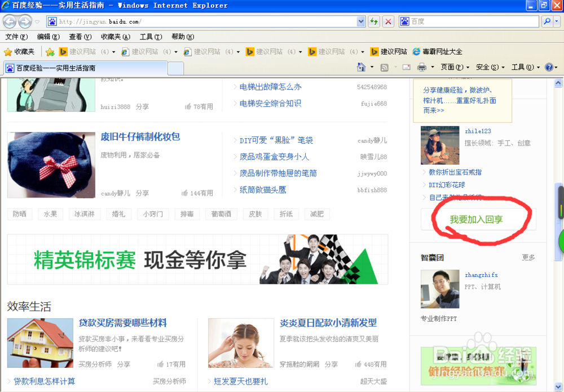This screenshot has height=392, width=564.
Task: Click the 折纸 tag button
Action: click(x=287, y=214)
